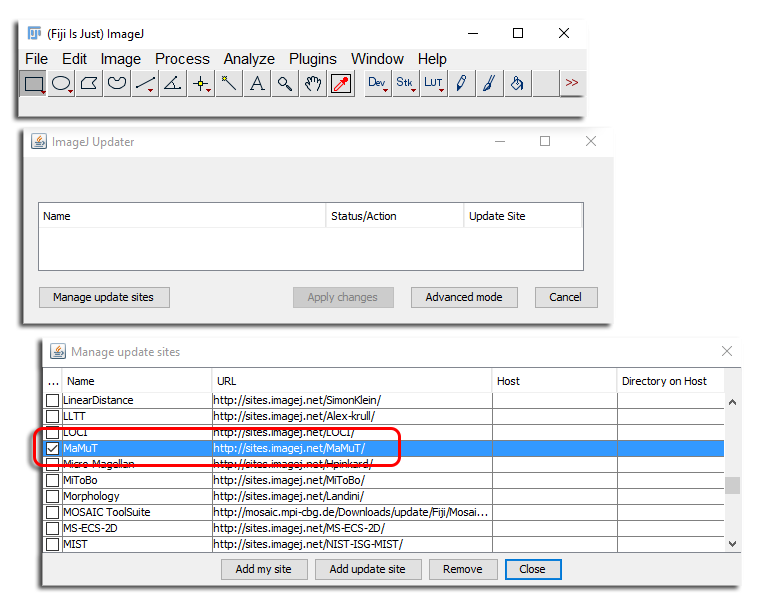Screen dimensions: 765x605
Task: Click the Manage update sites Java icon
Action: pyautogui.click(x=58, y=351)
